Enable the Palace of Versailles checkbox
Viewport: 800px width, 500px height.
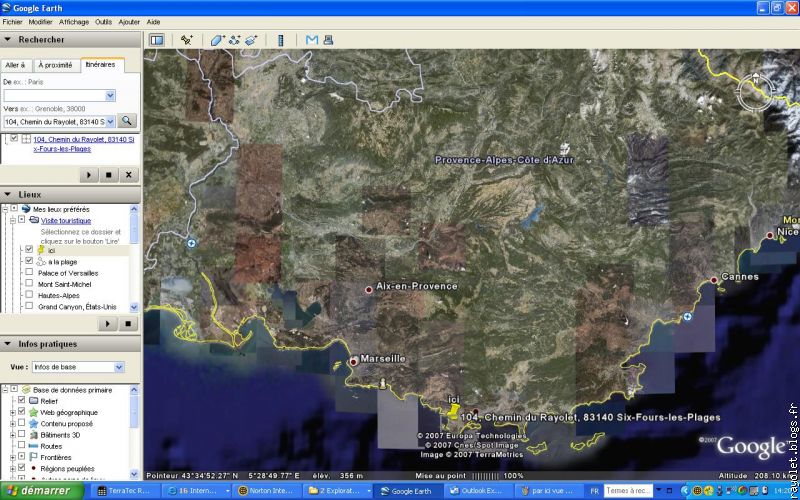(x=29, y=272)
